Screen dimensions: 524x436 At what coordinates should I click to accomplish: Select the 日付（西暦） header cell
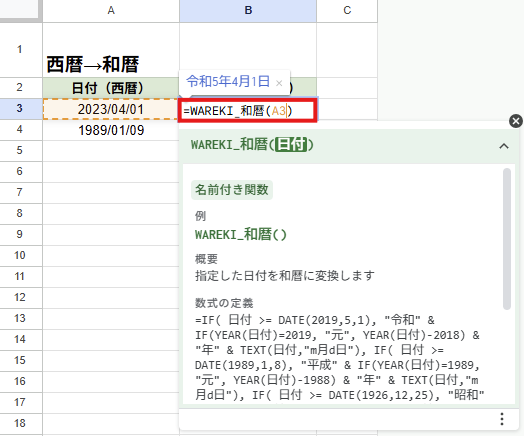[111, 88]
